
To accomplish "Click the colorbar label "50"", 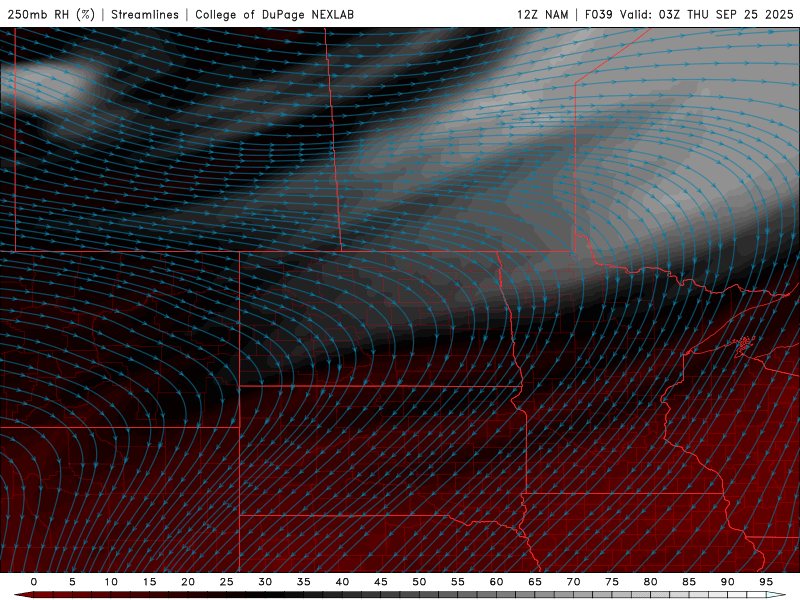I will point(419,582).
